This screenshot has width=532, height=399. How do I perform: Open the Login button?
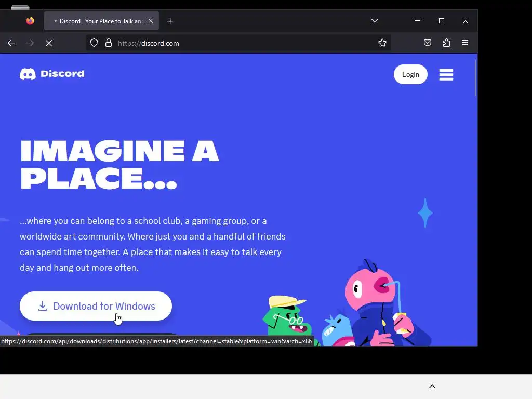pos(410,74)
